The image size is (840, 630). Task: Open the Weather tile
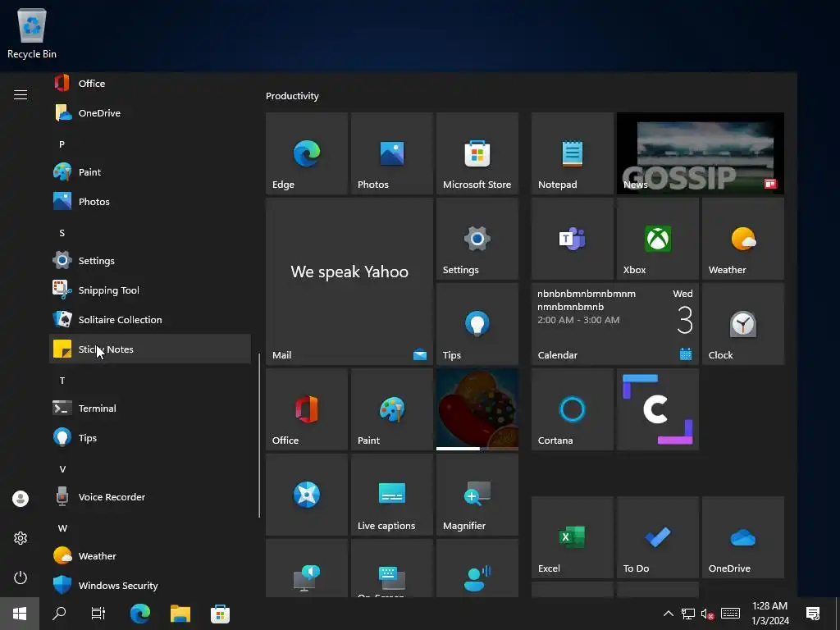click(x=743, y=239)
